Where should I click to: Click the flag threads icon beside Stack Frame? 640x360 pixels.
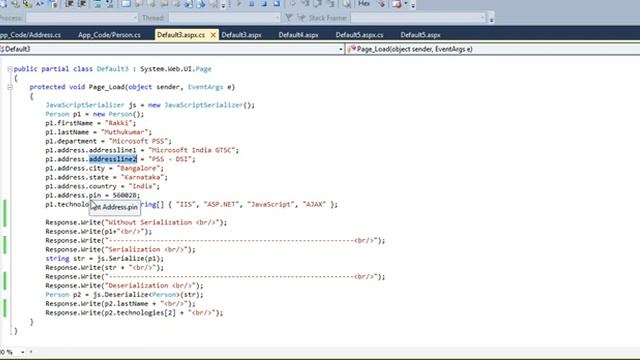pyautogui.click(x=301, y=18)
